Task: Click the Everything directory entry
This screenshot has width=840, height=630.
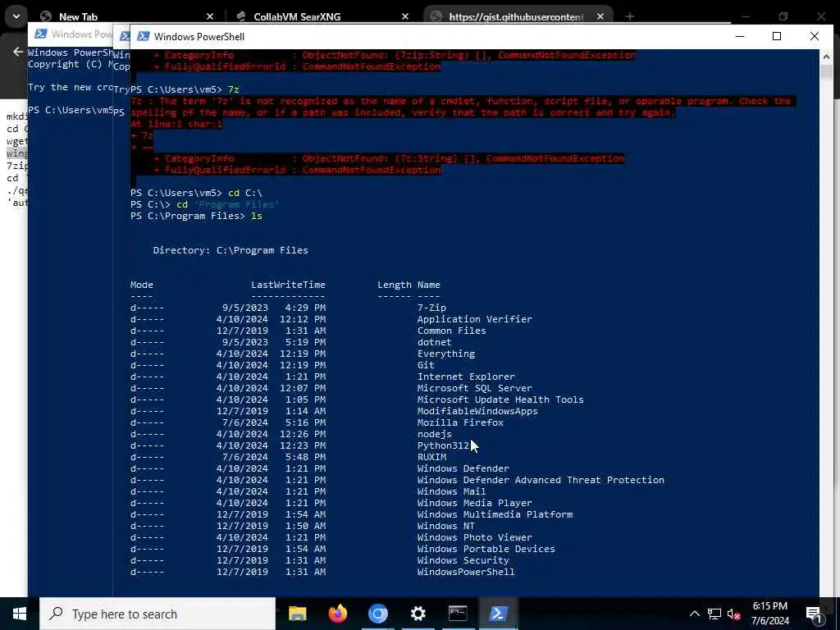Action: pyautogui.click(x=446, y=354)
